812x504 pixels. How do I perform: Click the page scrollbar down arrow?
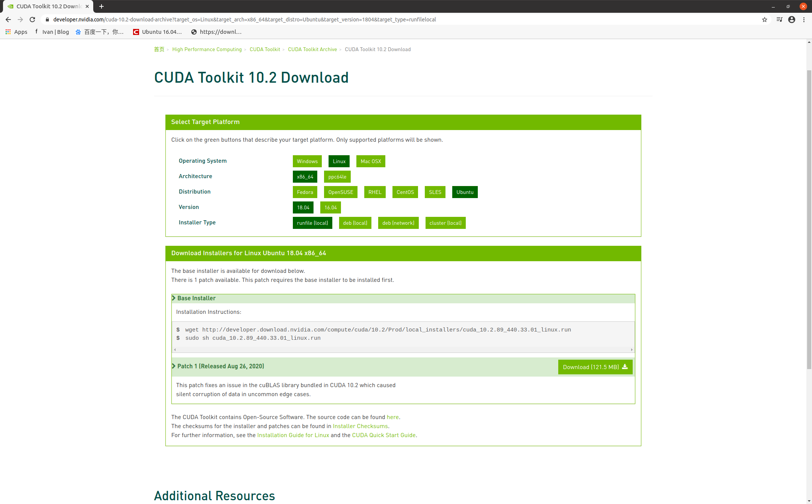coord(809,501)
